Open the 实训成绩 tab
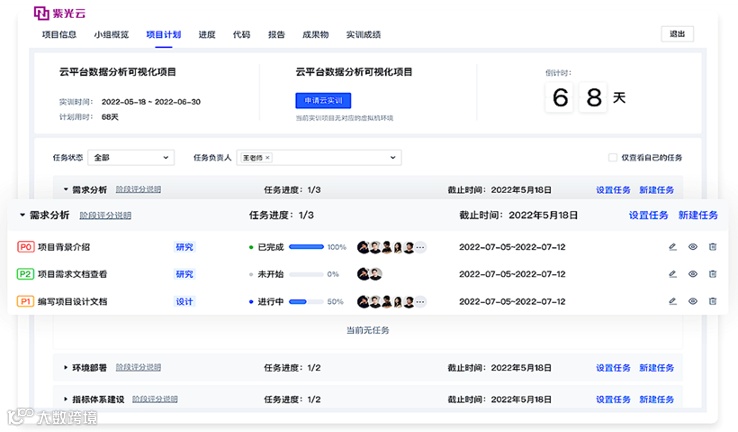Image resolution: width=738 pixels, height=432 pixels. point(363,34)
